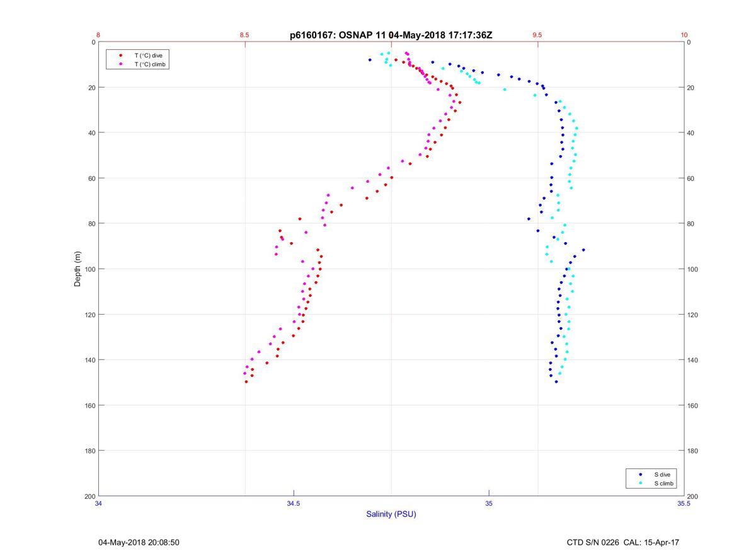This screenshot has height=558, width=756.
Task: Click the red temperature tick label '8'
Action: tap(98, 35)
